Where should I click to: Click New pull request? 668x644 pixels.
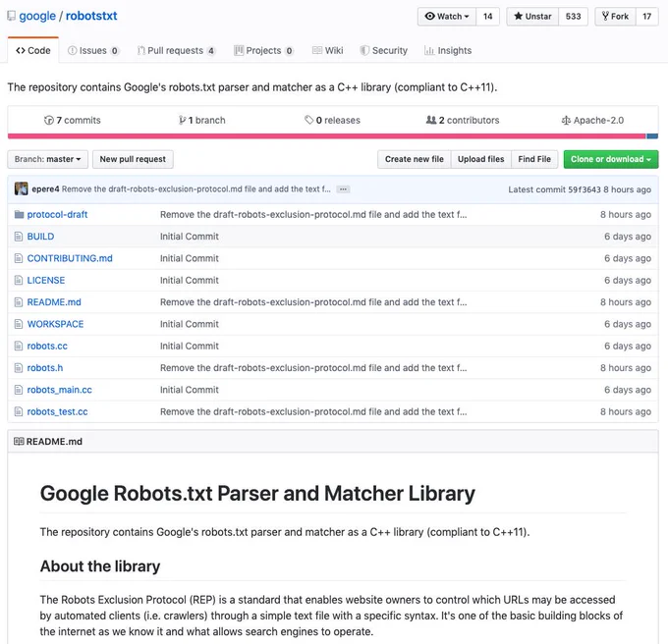point(133,159)
